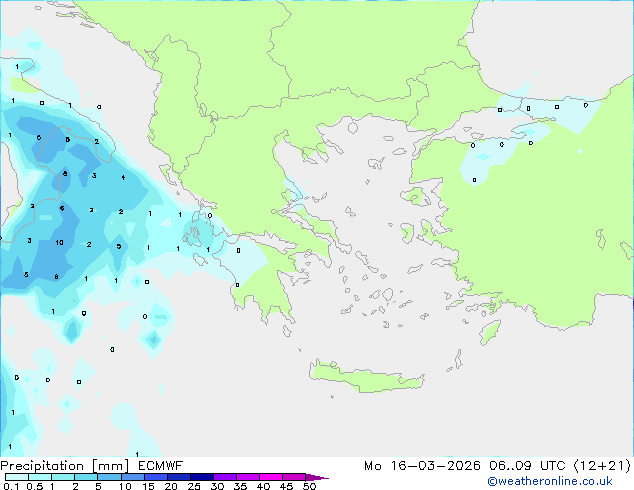Viewport: 634px width, 490px height.
Task: Click the legend scale label '0.1'
Action: (x=11, y=486)
